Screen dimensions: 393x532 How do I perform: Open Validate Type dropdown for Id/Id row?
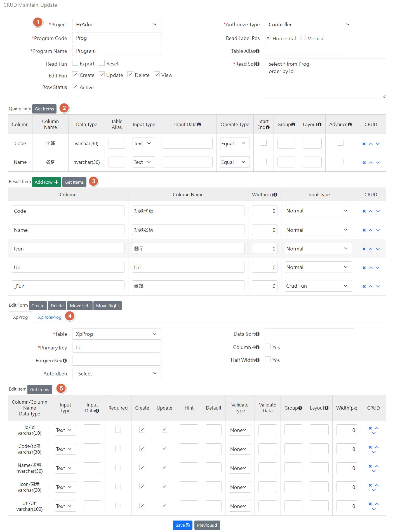(x=240, y=430)
